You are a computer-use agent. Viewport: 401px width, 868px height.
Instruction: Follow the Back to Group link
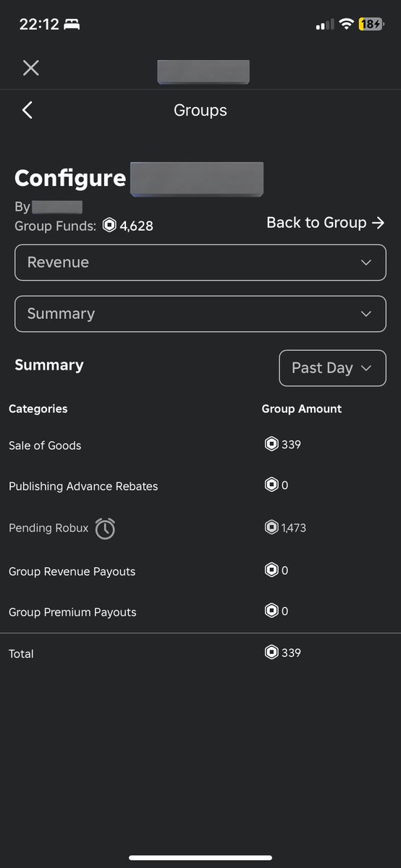pyautogui.click(x=326, y=223)
